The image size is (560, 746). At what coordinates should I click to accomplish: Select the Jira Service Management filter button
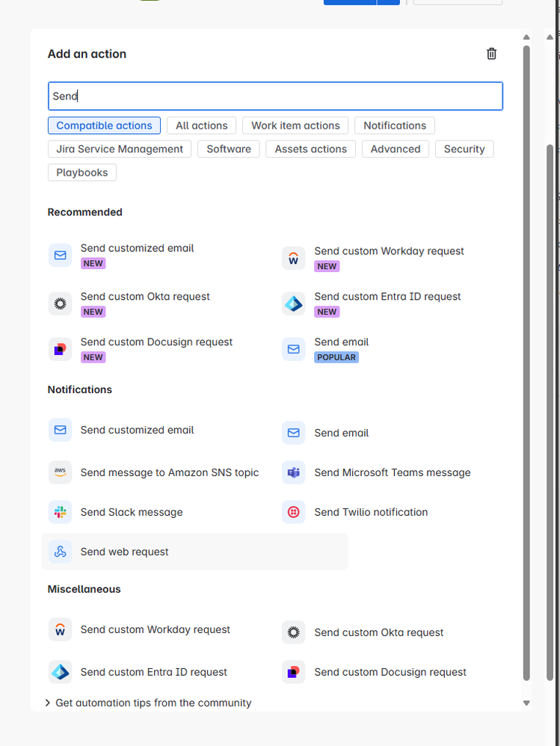(118, 149)
